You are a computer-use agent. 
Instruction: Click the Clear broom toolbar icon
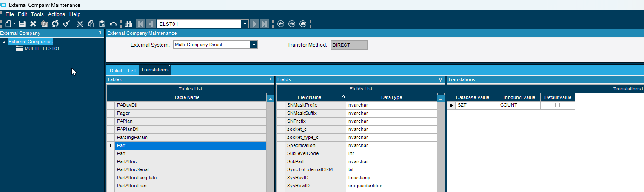pyautogui.click(x=66, y=24)
